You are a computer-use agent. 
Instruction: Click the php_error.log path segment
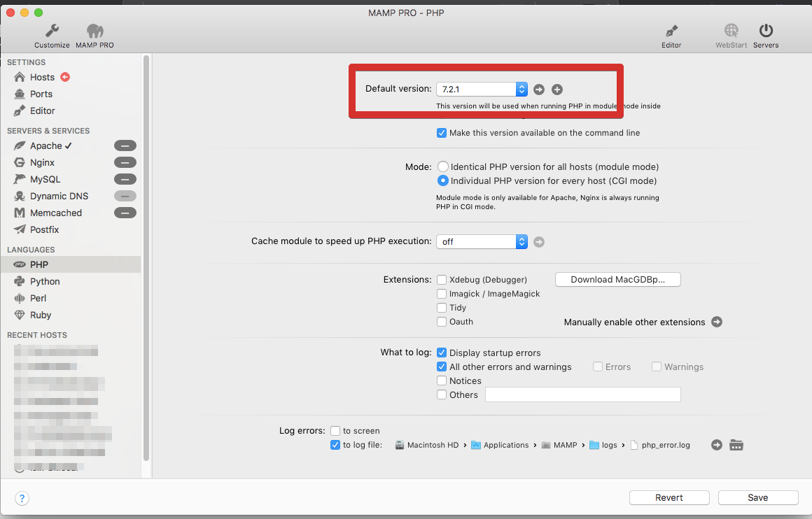click(x=660, y=445)
